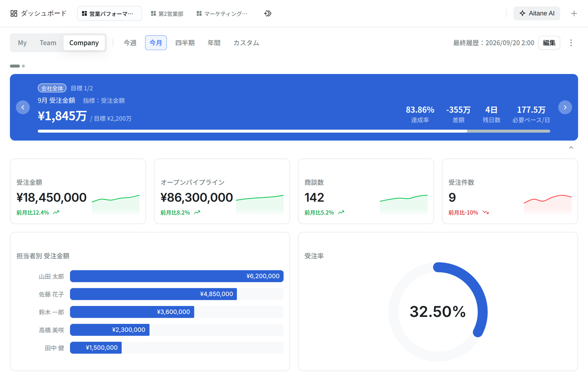Click the -355万 差額 value
Image resolution: width=588 pixels, height=379 pixels.
[x=459, y=110]
